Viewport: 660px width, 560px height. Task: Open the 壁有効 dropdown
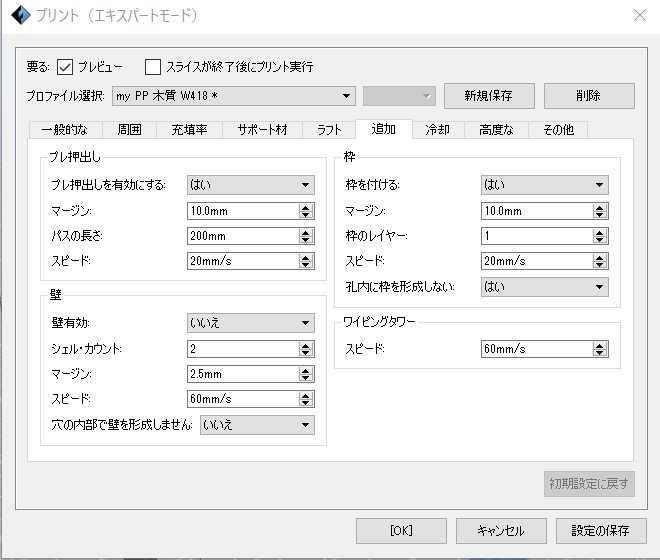251,323
